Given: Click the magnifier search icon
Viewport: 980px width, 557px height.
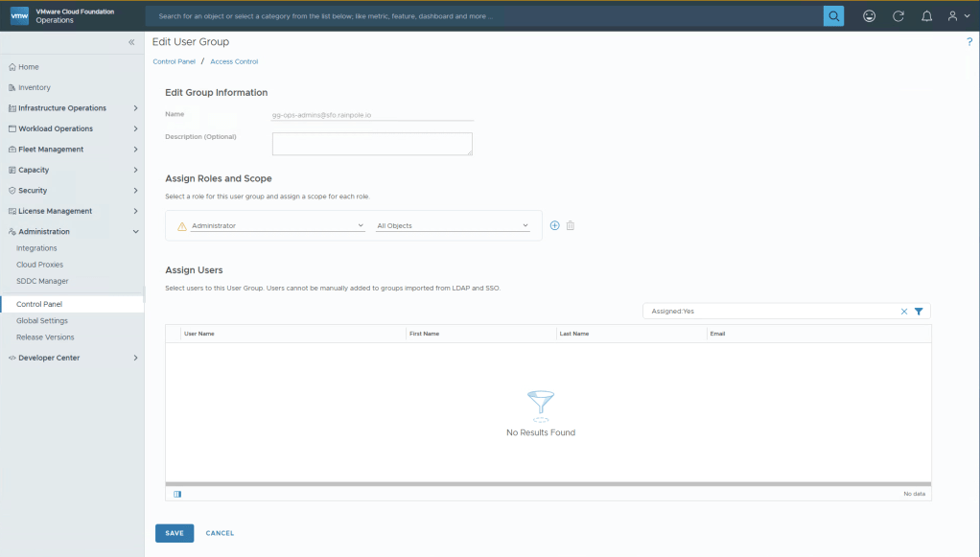Looking at the screenshot, I should tap(833, 16).
